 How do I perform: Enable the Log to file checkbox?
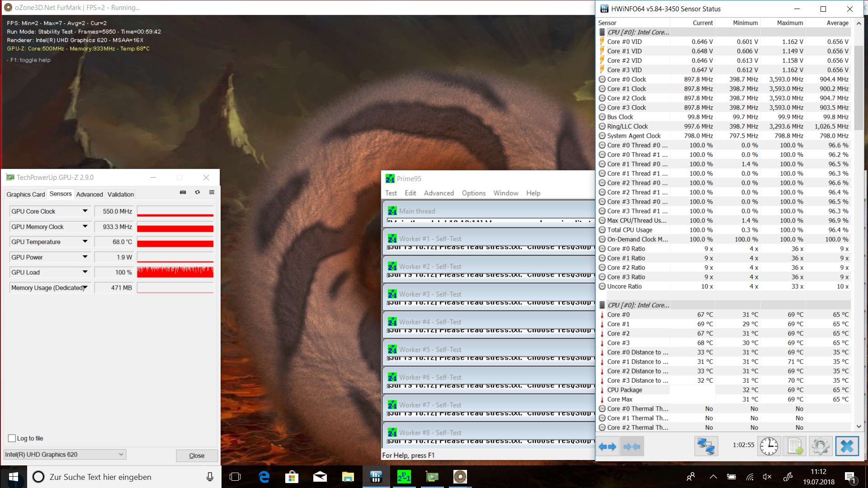coord(12,438)
